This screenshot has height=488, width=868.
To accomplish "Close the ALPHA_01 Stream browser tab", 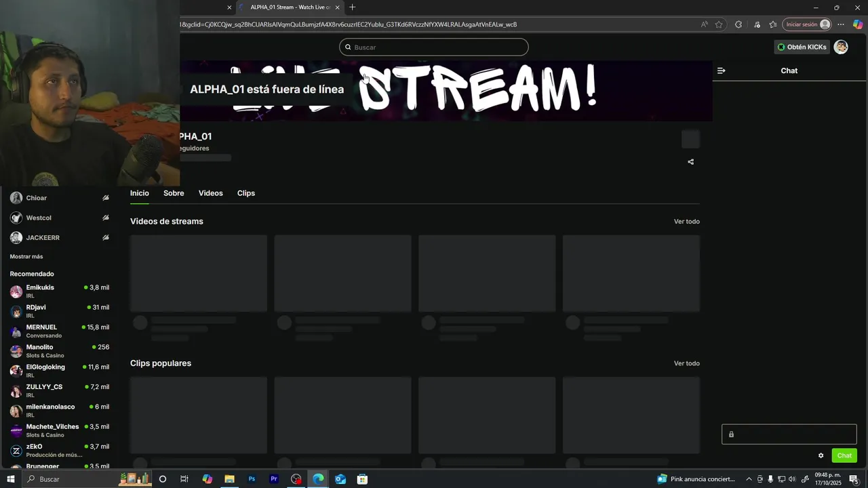I will coord(337,7).
